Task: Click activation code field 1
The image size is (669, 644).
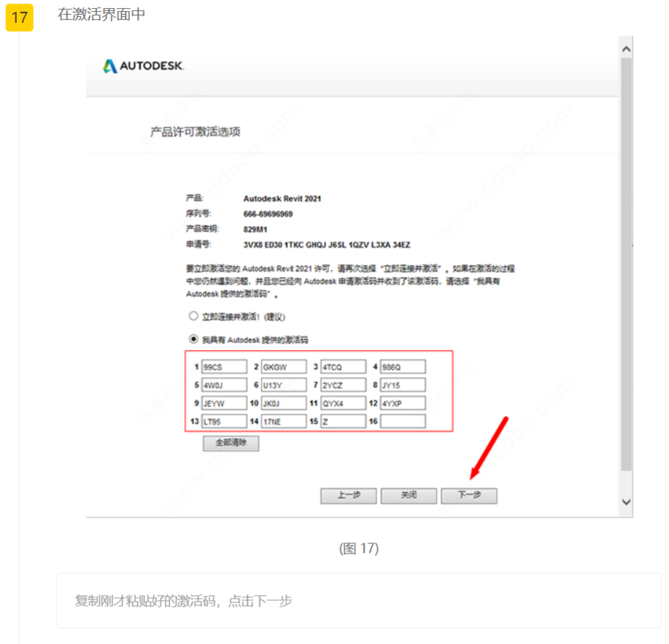Action: coord(224,367)
